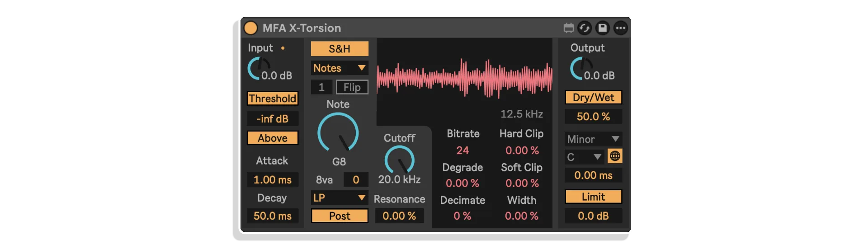The image size is (868, 249).
Task: Toggle the S&H button
Action: (x=340, y=49)
